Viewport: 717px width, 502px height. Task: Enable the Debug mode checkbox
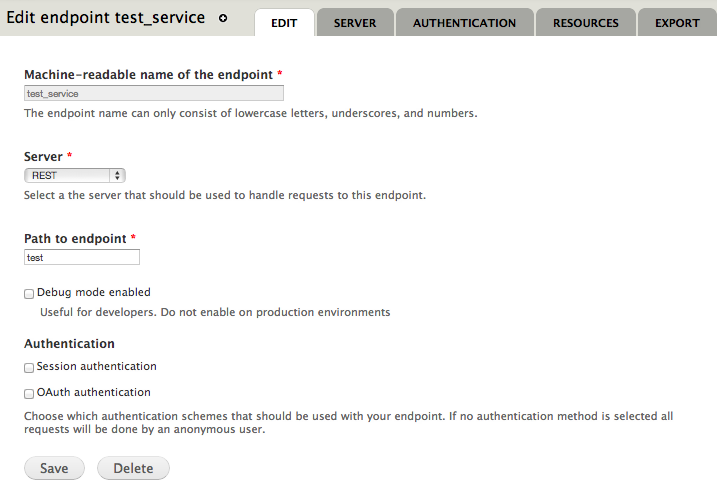[x=29, y=294]
